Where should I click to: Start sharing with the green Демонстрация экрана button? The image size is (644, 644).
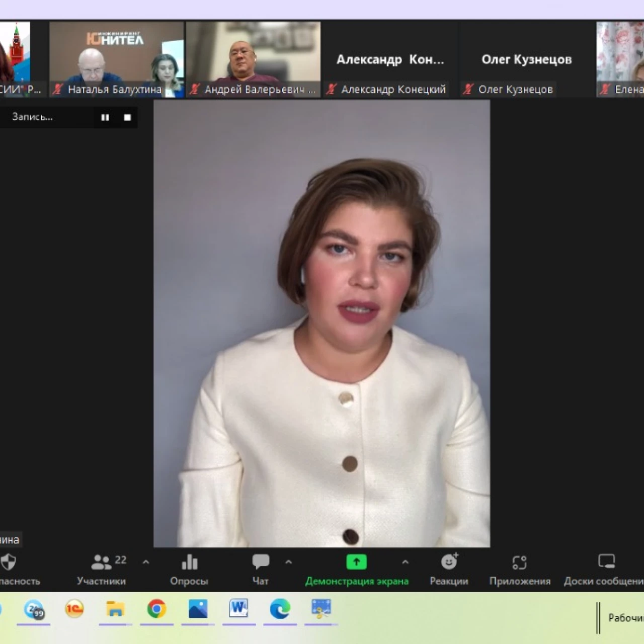click(x=357, y=570)
